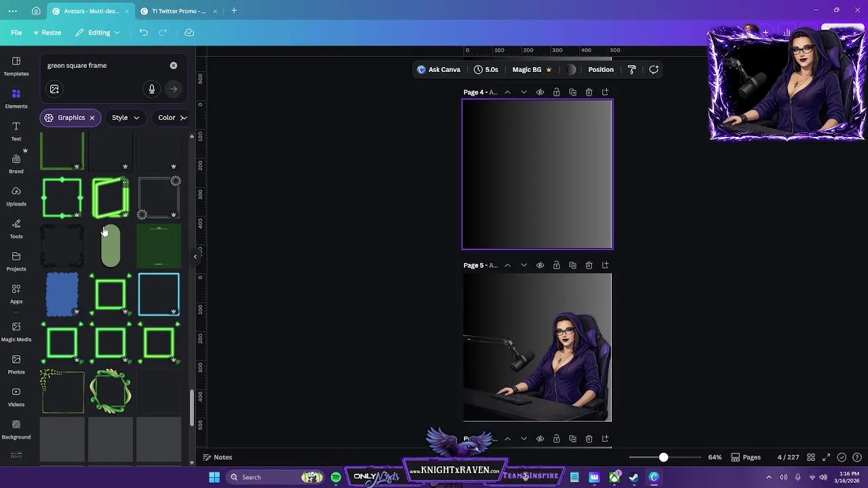Click the Magic BG button

coord(532,69)
